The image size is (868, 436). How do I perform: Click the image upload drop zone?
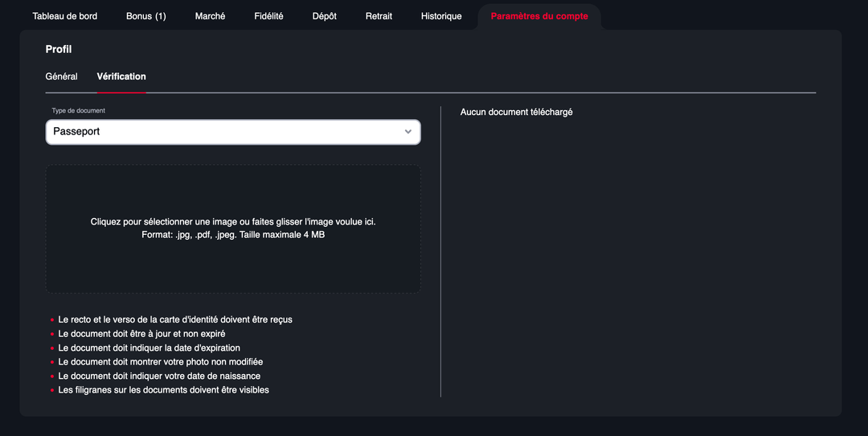[233, 228]
